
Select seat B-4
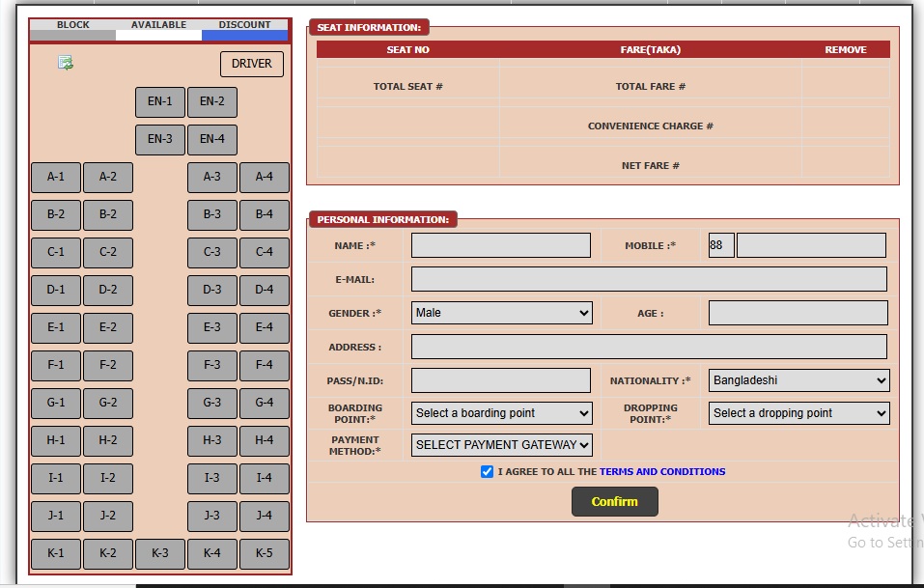(265, 215)
